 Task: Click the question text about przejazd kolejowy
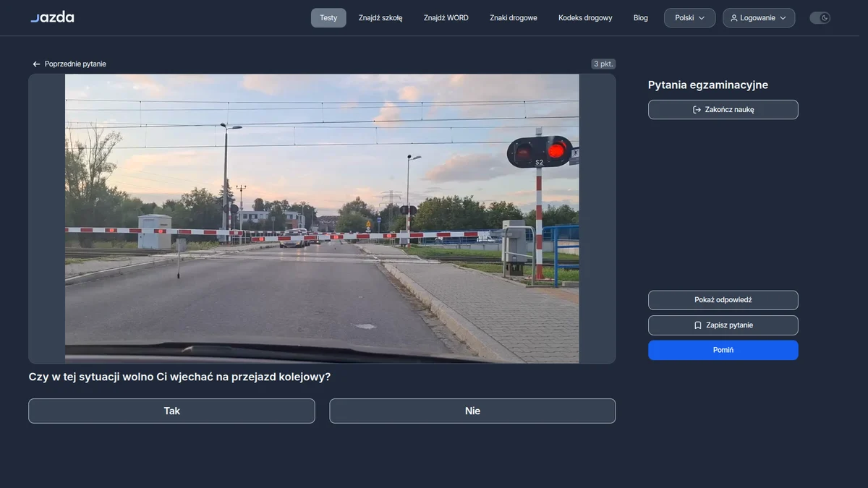tap(179, 377)
